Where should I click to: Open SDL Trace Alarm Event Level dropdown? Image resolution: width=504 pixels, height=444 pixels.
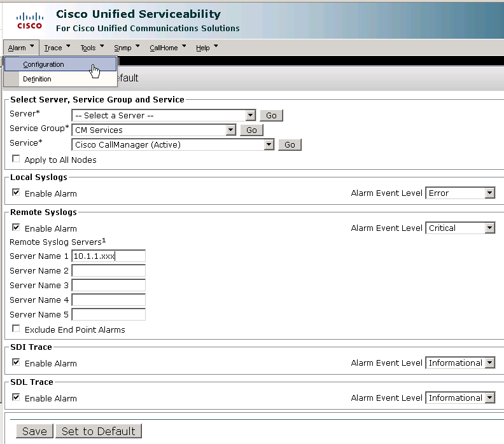pos(460,398)
